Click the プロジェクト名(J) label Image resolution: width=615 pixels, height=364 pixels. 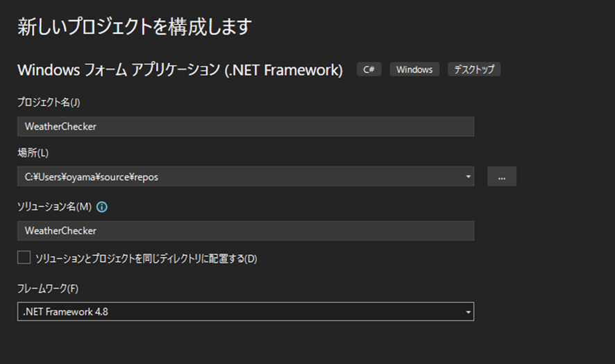click(49, 102)
